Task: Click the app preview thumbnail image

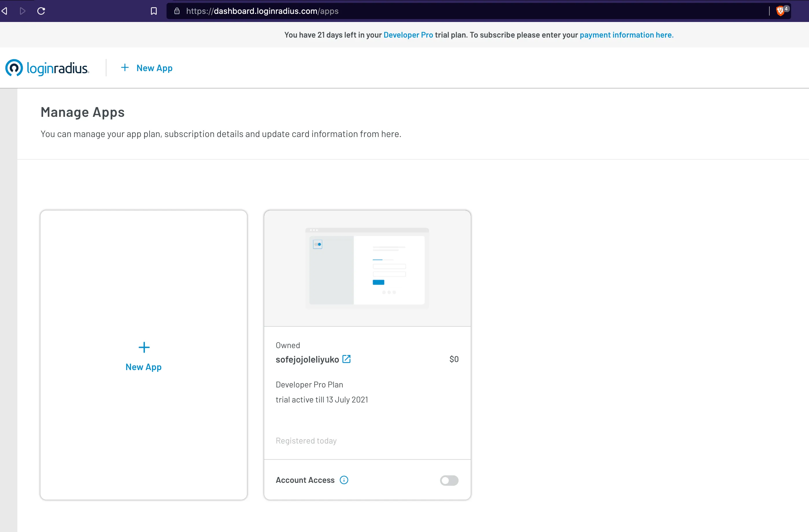Action: coord(367,268)
